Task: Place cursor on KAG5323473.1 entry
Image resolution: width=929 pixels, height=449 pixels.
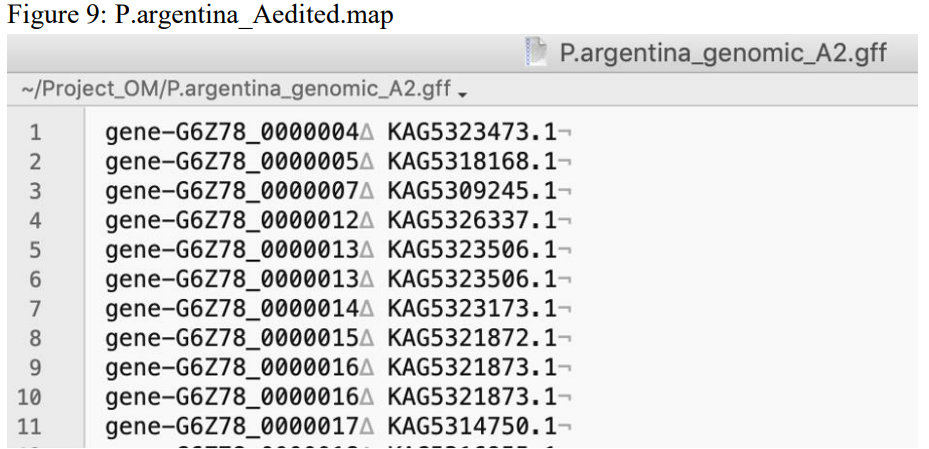Action: pos(472,133)
